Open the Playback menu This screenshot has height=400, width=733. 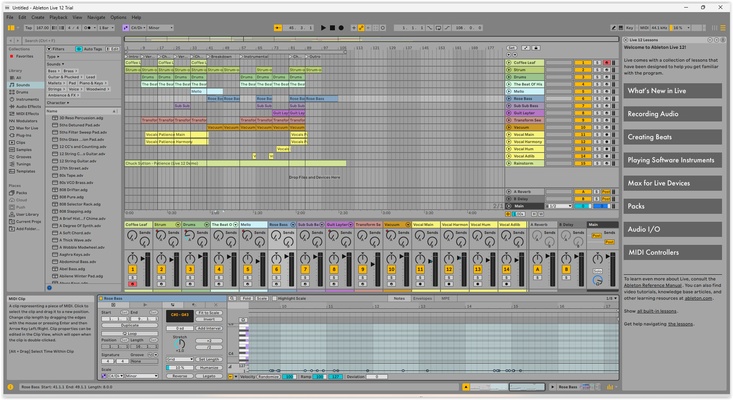tap(58, 17)
